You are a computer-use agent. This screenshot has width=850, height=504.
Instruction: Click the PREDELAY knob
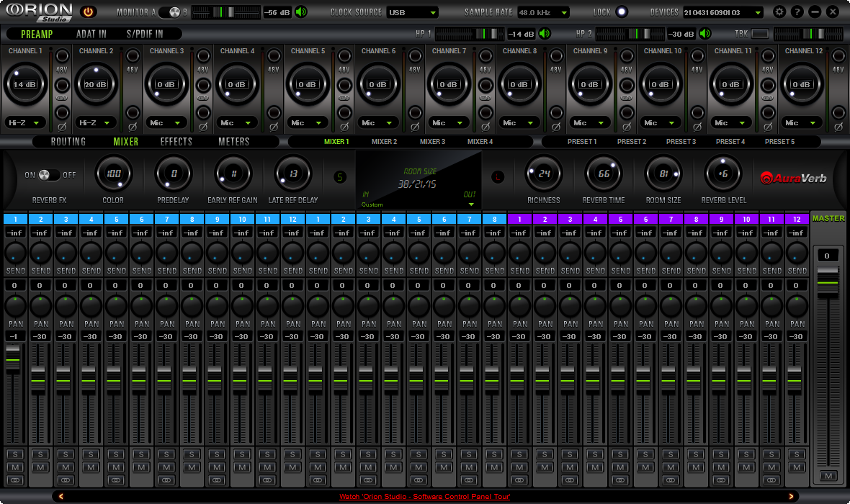[x=174, y=174]
